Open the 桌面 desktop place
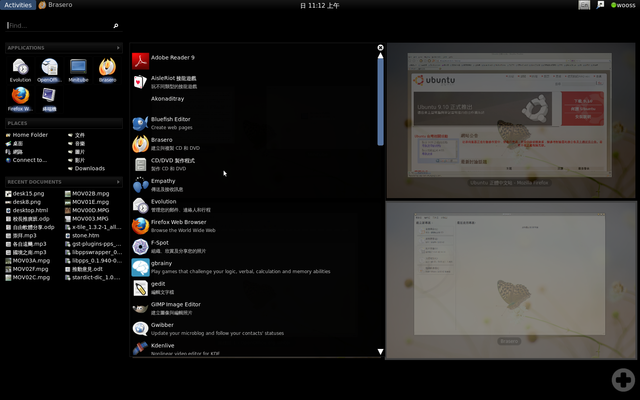This screenshot has width=640, height=400. (x=14, y=143)
